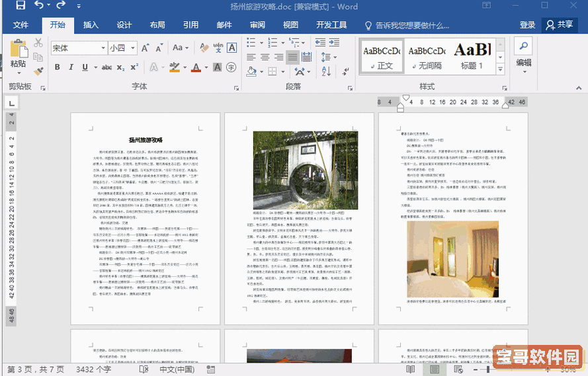Viewport: 588px width, 376px height.
Task: Switch to the 引用 tab
Action: pyautogui.click(x=191, y=25)
